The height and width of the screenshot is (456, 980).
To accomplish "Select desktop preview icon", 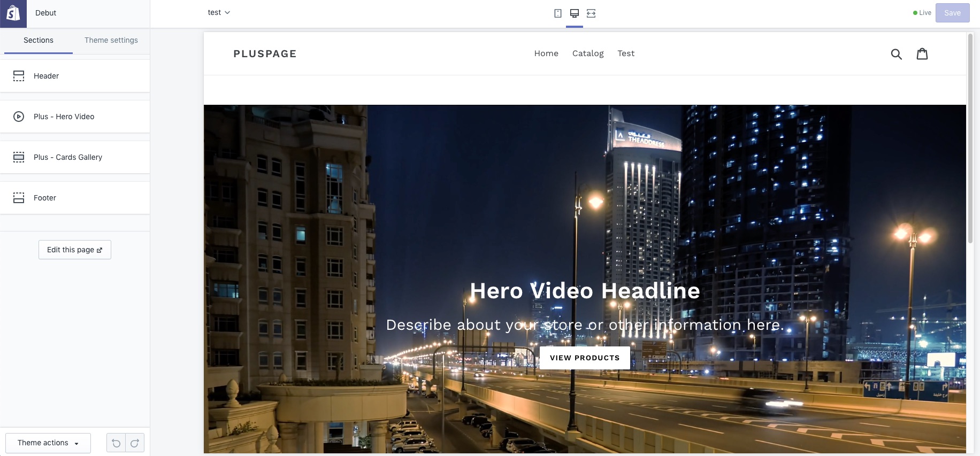I will pos(575,13).
